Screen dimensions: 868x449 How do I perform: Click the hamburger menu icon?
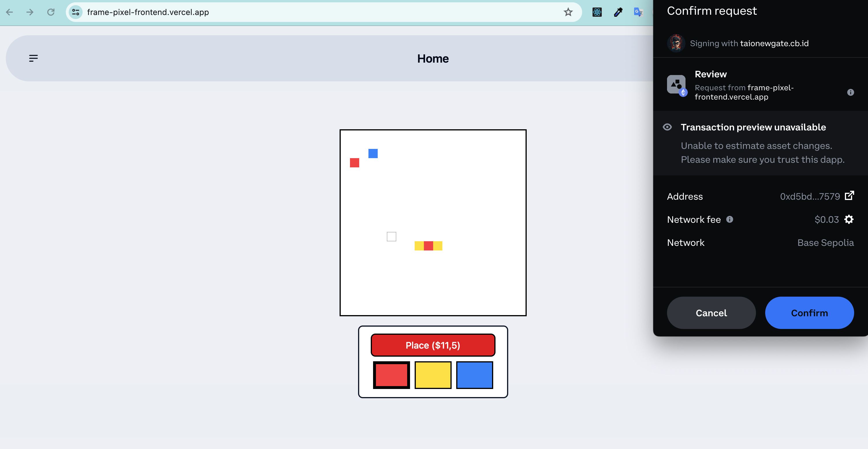(33, 58)
